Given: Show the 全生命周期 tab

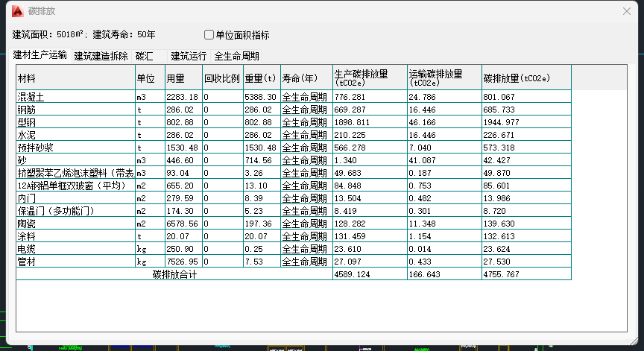Looking at the screenshot, I should [x=236, y=56].
